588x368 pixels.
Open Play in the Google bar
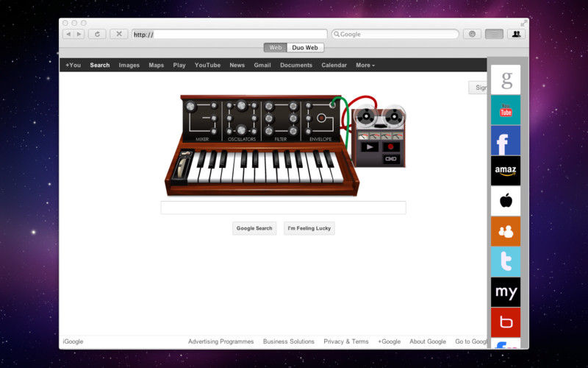coord(179,65)
